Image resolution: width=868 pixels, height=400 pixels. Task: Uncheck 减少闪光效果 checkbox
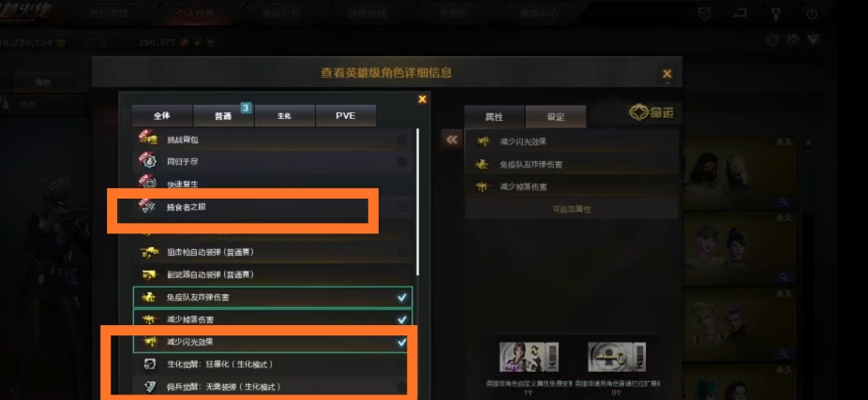click(402, 343)
